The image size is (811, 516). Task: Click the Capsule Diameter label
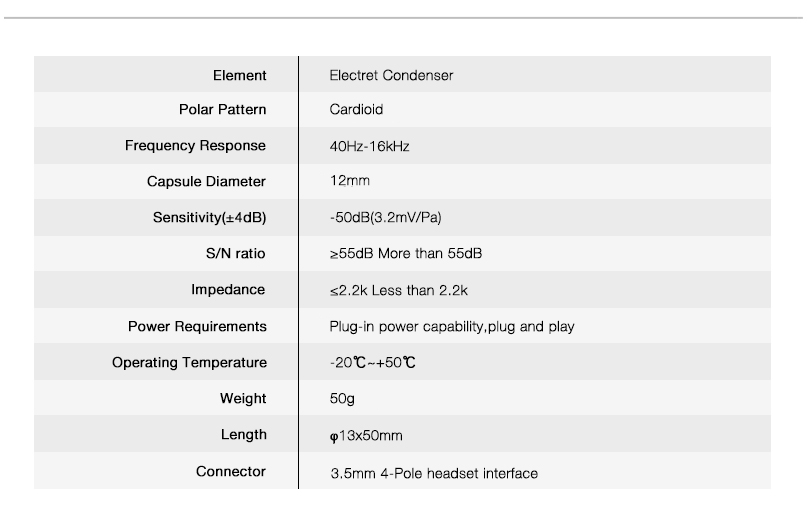pyautogui.click(x=206, y=181)
